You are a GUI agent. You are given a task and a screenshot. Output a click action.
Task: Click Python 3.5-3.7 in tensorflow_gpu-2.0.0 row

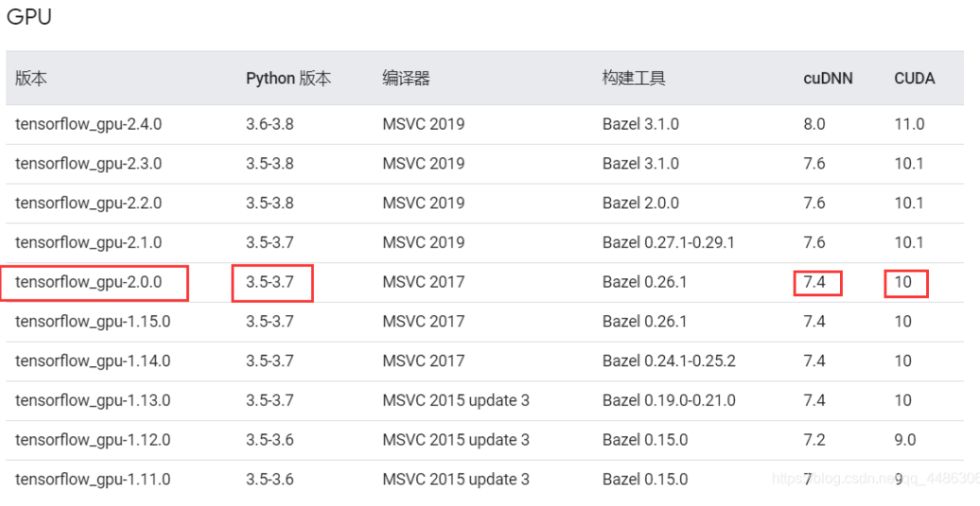coord(270,282)
